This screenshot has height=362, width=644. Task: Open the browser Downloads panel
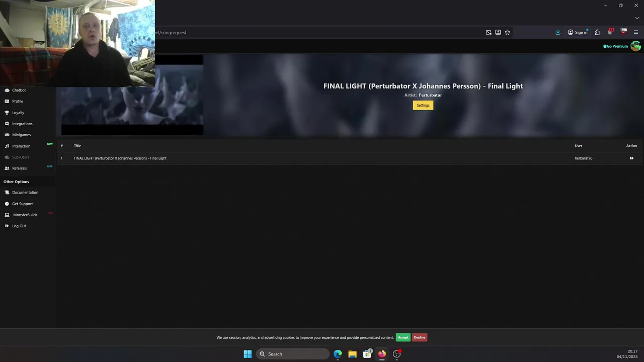click(x=558, y=32)
